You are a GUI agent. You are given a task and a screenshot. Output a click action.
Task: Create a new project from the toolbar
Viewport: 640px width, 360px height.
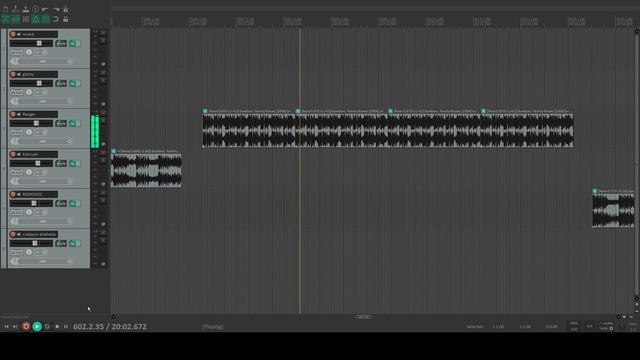tap(5, 9)
